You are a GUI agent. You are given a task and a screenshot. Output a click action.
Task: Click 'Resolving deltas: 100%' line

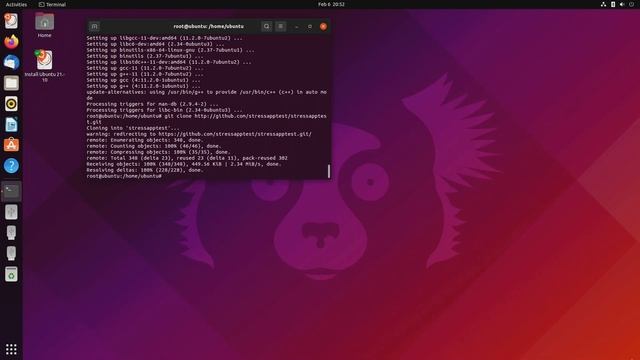145,170
